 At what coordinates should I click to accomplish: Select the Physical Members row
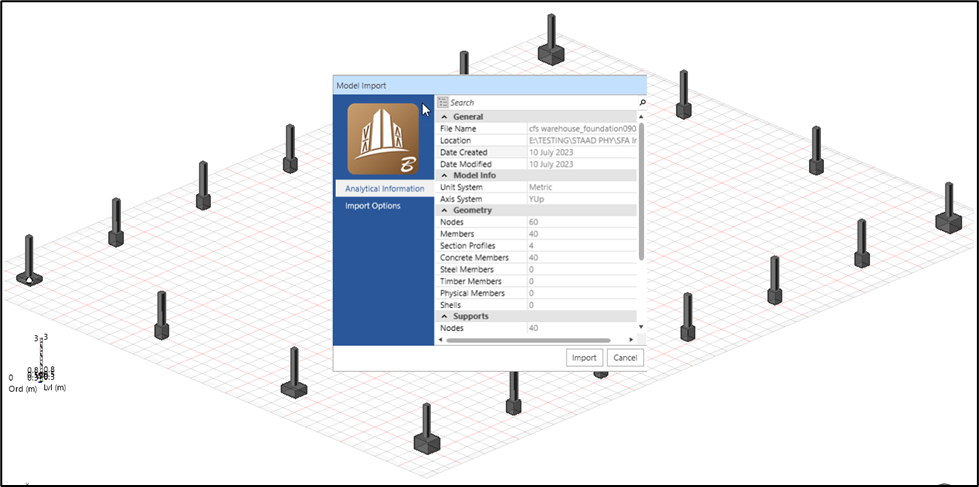[536, 293]
